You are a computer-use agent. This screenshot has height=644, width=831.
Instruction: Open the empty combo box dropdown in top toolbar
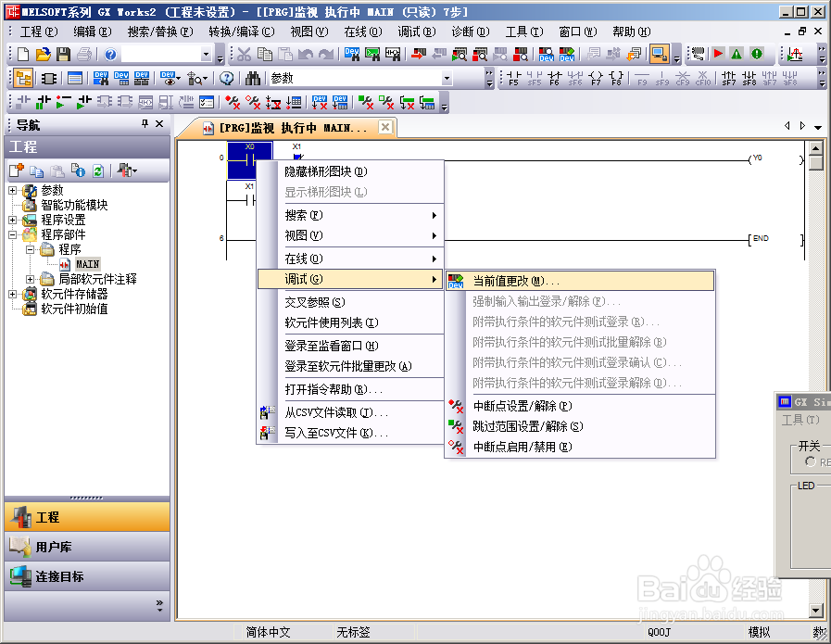pos(207,54)
